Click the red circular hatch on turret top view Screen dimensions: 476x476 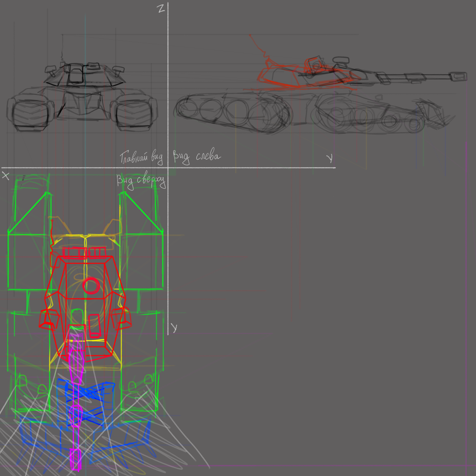pos(91,286)
